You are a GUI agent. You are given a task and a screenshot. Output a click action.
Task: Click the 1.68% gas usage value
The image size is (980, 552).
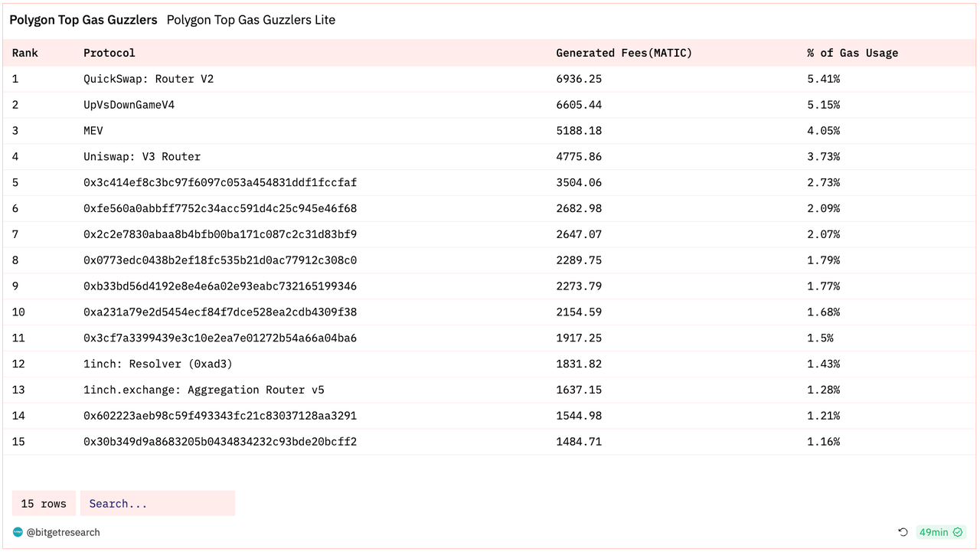point(824,312)
